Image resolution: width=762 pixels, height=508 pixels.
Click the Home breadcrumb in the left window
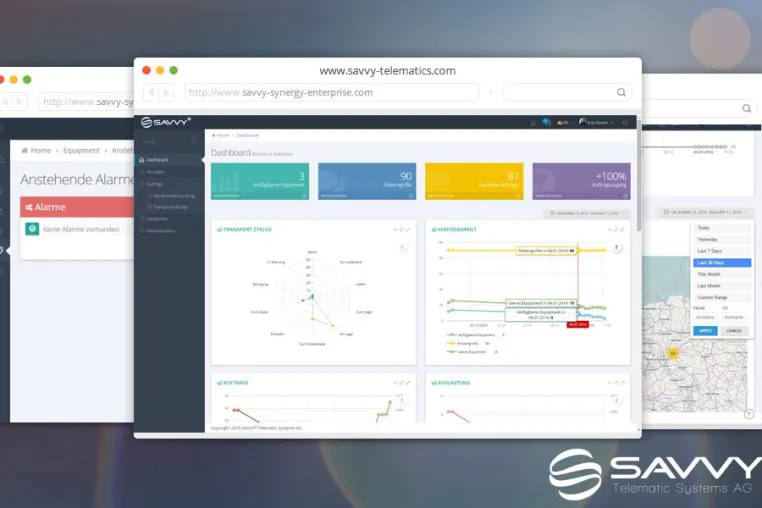coord(40,151)
